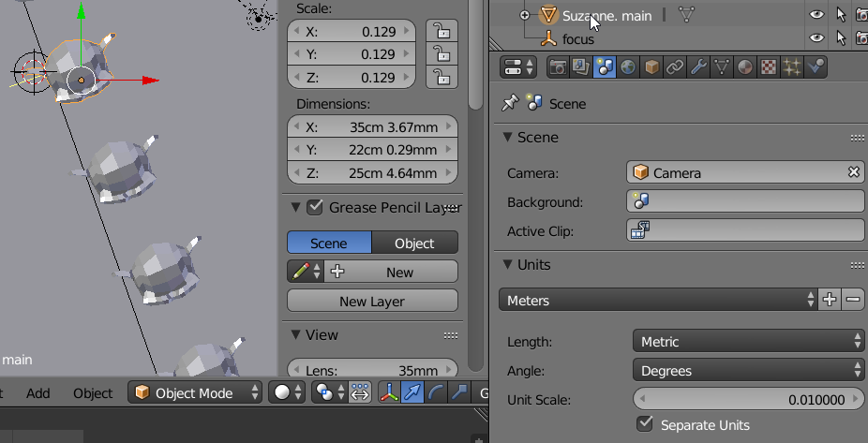Screen dimensions: 868x443
Task: Click Scale X 0.129 field
Action: pos(352,32)
